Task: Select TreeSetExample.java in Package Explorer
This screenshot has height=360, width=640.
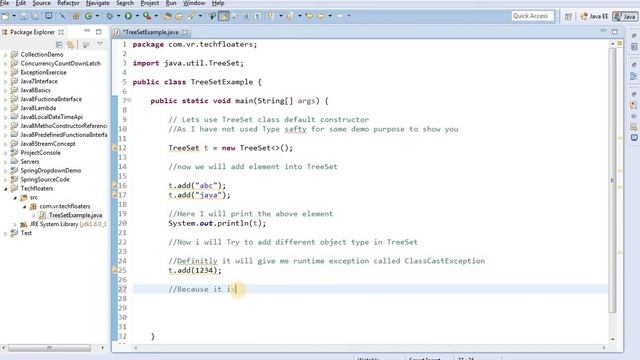Action: tap(75, 215)
